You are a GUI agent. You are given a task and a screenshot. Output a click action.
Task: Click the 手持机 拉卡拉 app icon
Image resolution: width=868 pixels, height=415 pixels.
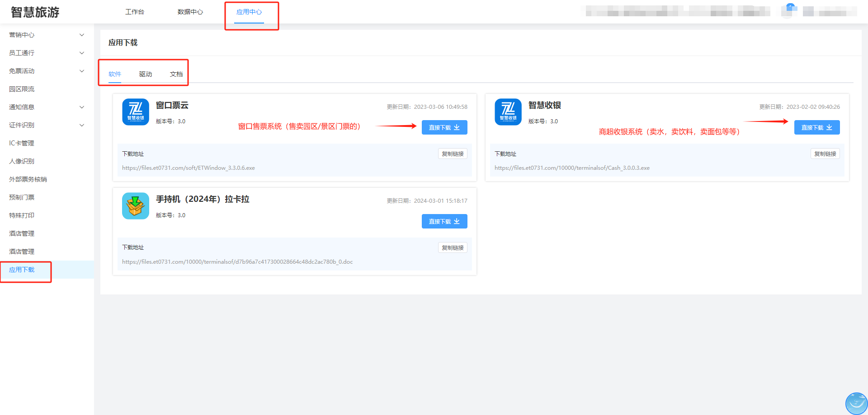click(x=135, y=206)
